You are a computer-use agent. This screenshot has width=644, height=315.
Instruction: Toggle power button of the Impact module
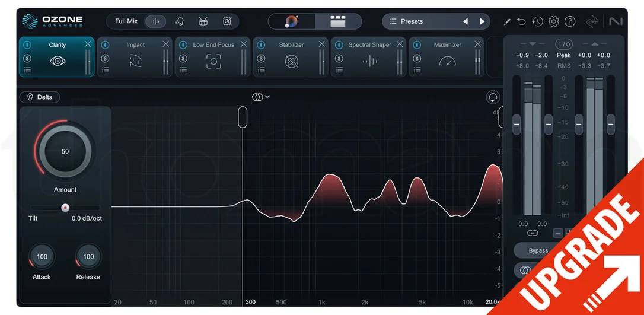tap(105, 44)
